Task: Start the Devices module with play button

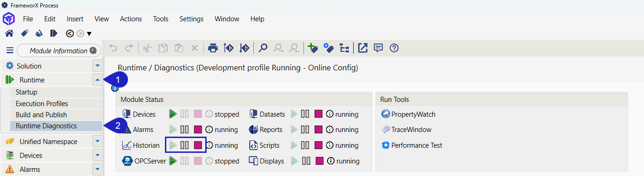Action: (173, 114)
